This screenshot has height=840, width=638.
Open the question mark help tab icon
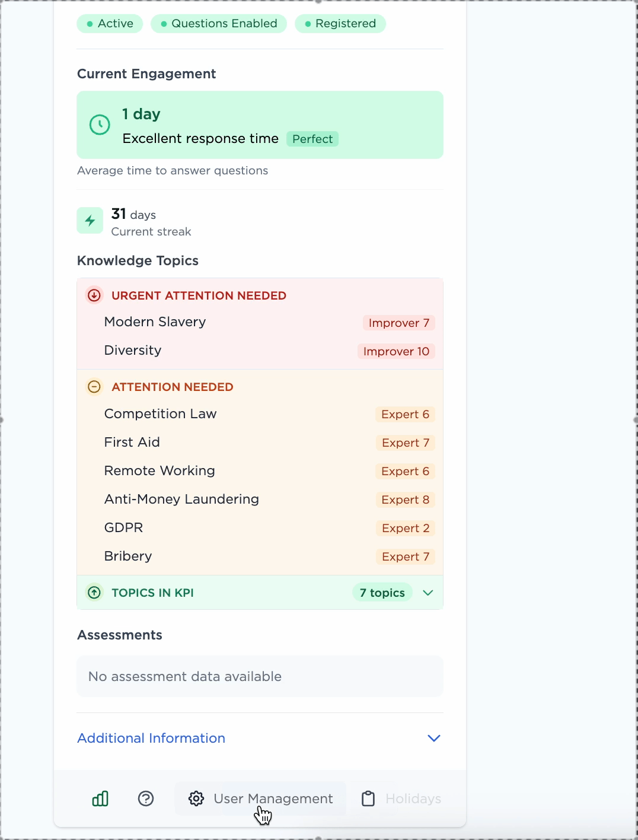[146, 798]
